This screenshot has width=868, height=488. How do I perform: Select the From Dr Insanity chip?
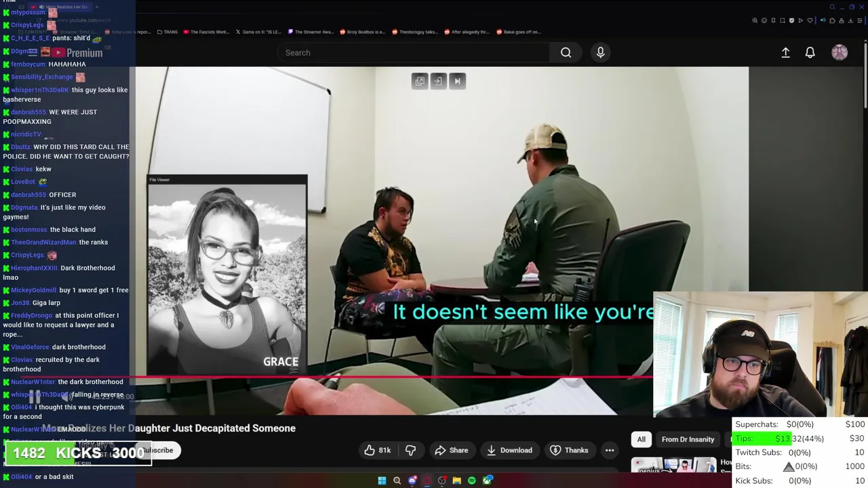click(688, 439)
